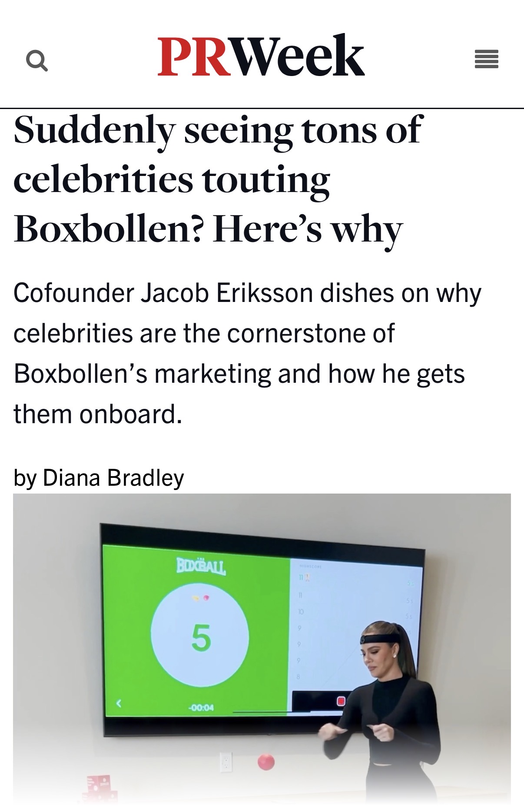524x812 pixels.
Task: Click the cofounder Jacob Eriksson subheading text
Action: point(248,353)
